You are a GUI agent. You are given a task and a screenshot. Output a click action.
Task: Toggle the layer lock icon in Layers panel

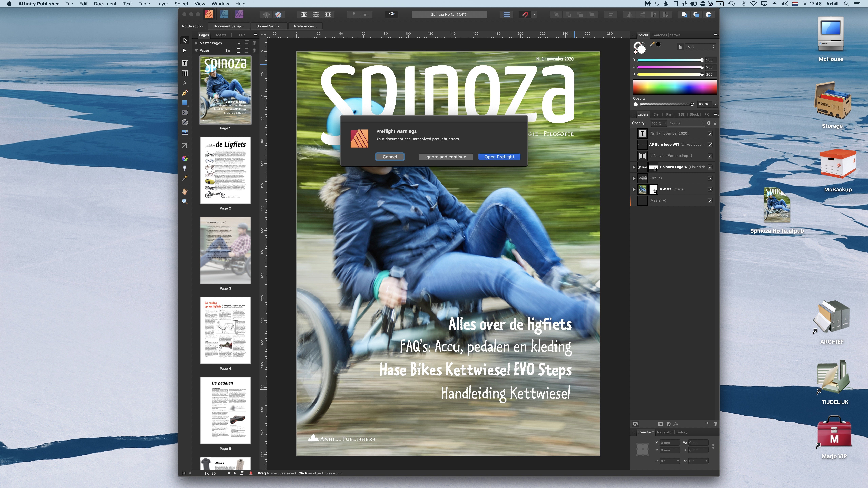pyautogui.click(x=715, y=123)
